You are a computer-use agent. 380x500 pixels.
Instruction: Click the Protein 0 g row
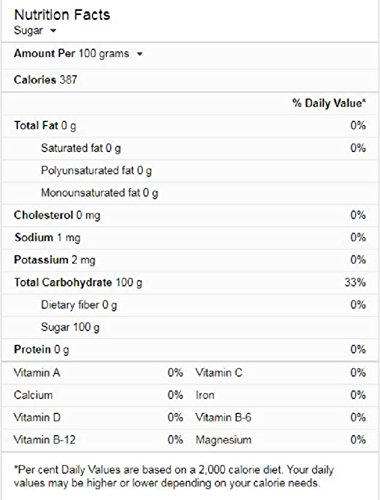click(190, 350)
